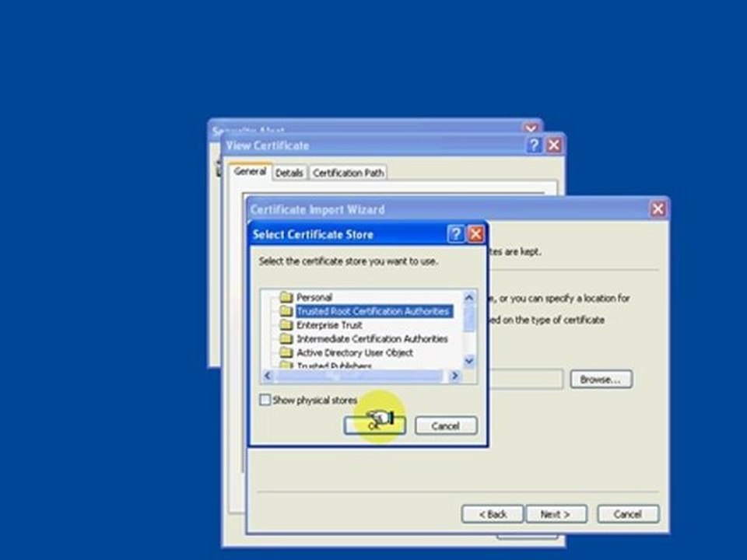Screen dimensions: 747x560
Task: Enable Show physical stores checkbox
Action: click(265, 400)
